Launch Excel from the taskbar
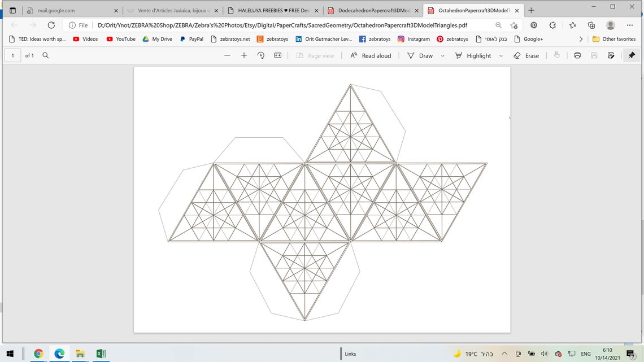This screenshot has width=644, height=362. pyautogui.click(x=101, y=353)
